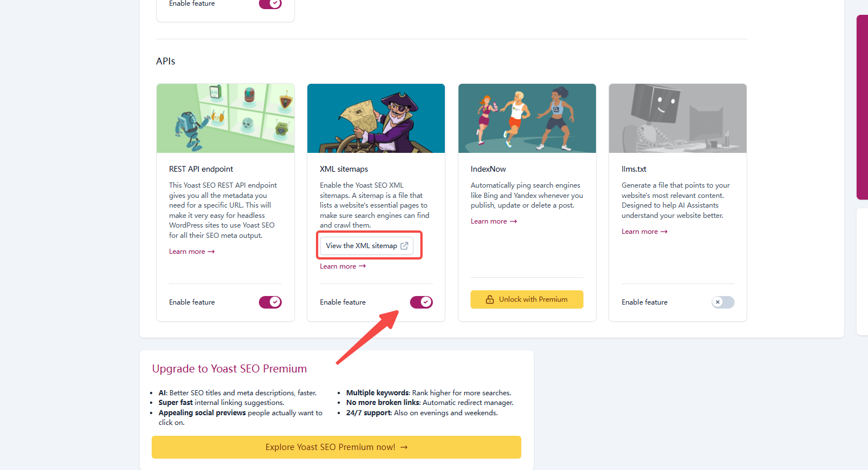Image resolution: width=868 pixels, height=470 pixels.
Task: Open Learn more under IndexNow
Action: 489,221
